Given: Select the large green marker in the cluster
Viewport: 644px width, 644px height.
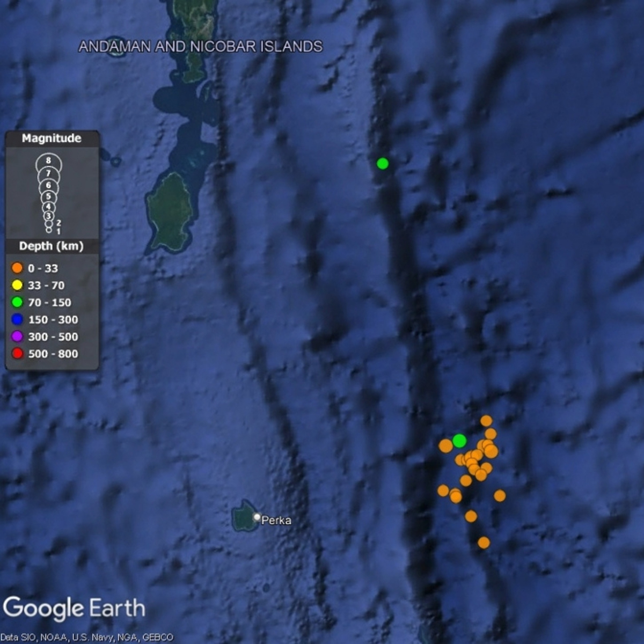Looking at the screenshot, I should 459,441.
